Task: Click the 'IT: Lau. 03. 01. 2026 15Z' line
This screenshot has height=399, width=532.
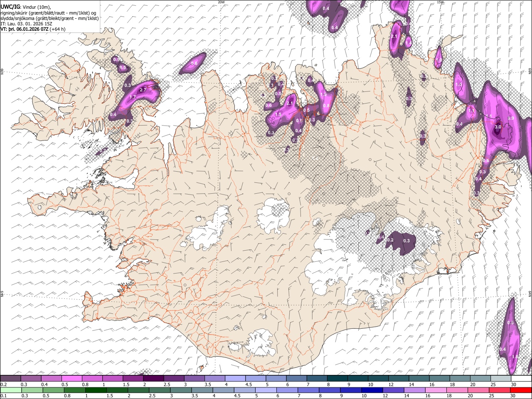Action: (27, 24)
